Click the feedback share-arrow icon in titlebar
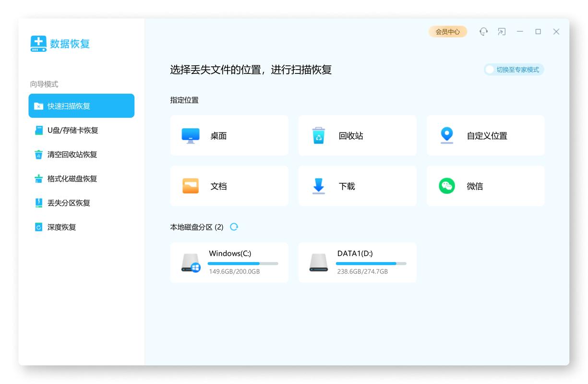588x384 pixels. (502, 31)
